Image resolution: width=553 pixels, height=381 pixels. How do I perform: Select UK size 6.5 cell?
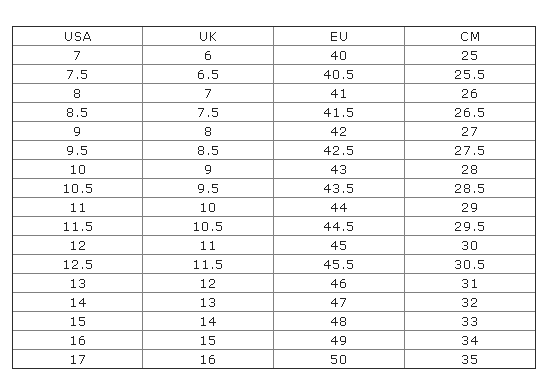[x=208, y=74]
